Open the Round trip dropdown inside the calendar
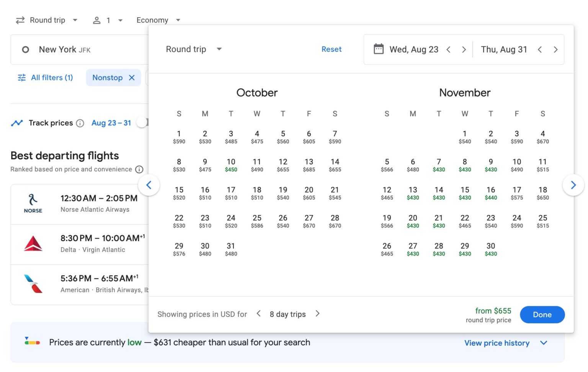Screen dimensions: 588x372 coord(193,49)
